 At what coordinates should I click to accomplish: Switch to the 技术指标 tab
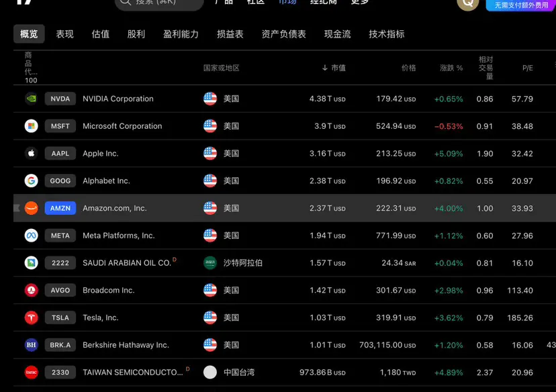click(x=387, y=34)
